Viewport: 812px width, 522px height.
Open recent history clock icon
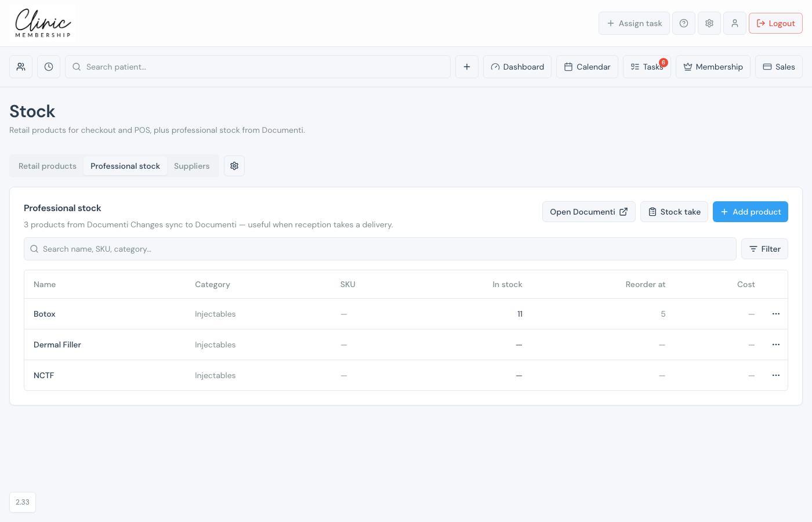click(49, 67)
